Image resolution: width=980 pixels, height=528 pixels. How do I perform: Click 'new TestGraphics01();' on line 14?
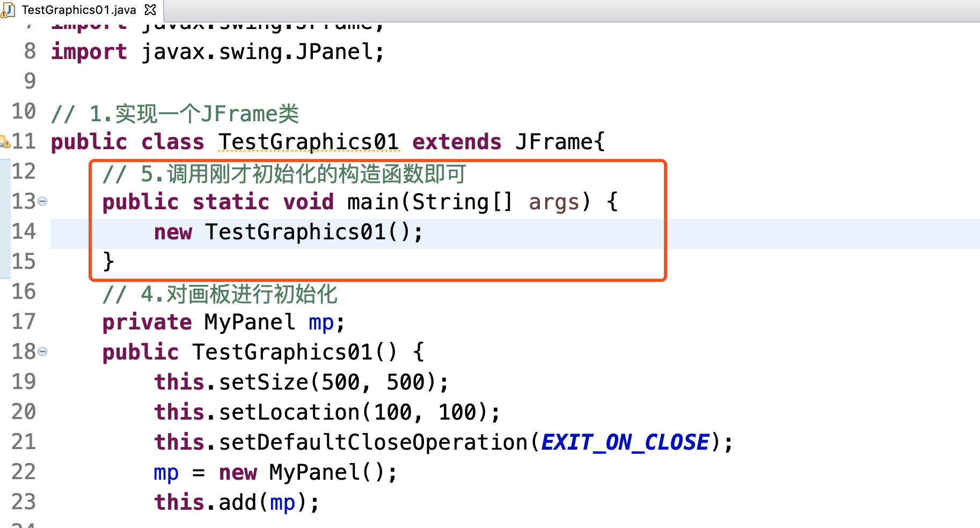point(289,232)
